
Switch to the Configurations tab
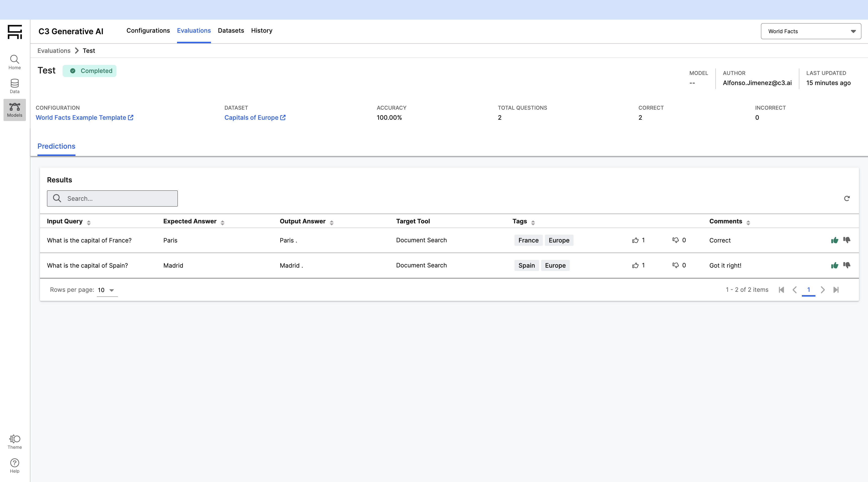point(148,31)
